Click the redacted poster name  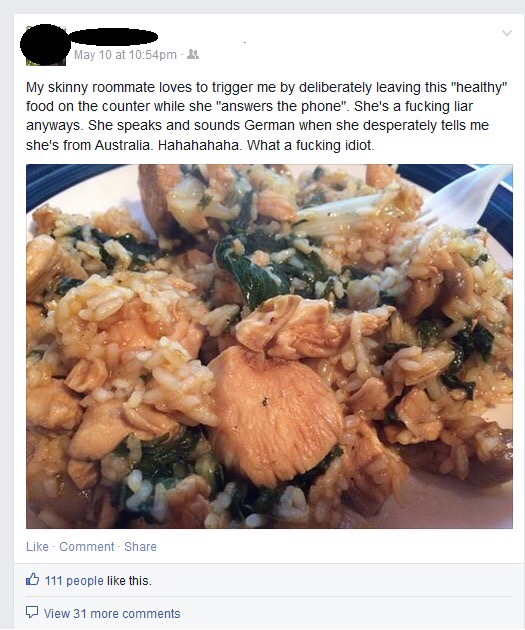pos(113,37)
